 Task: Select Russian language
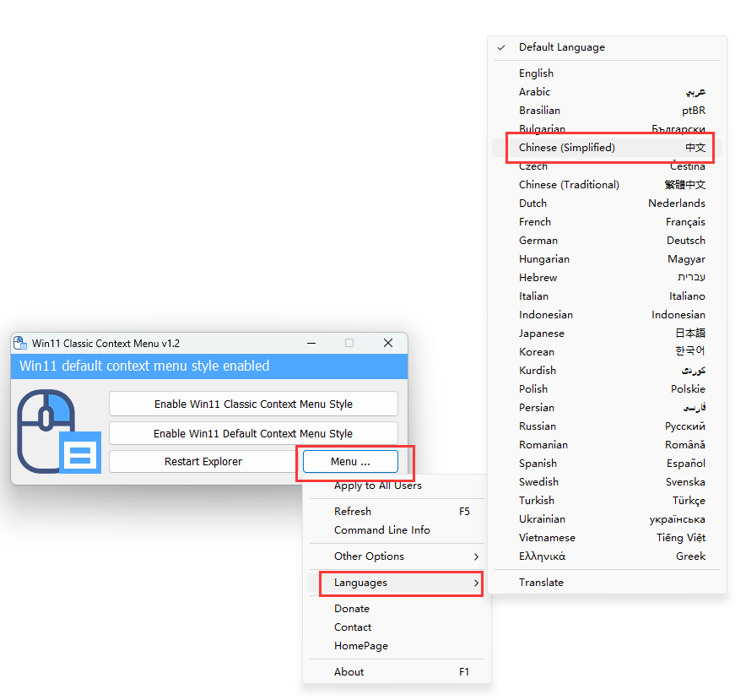click(x=607, y=426)
